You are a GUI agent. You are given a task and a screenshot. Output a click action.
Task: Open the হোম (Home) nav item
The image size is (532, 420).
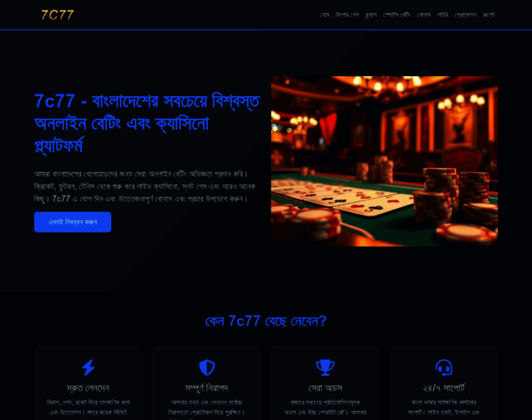tap(324, 15)
